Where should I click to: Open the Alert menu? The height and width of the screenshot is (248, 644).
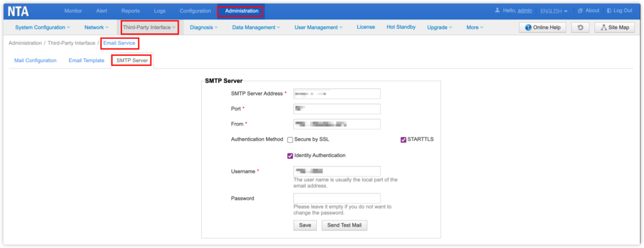coord(101,11)
